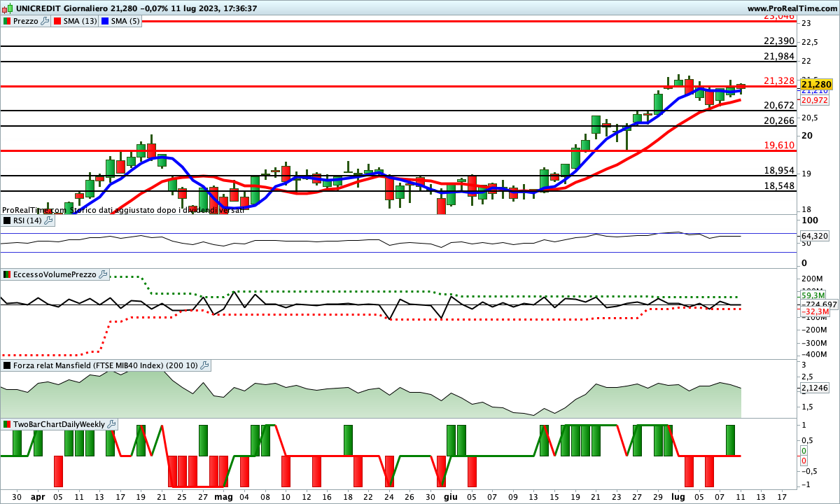Click the TwoBarChartDailyWeekly panel label

click(59, 424)
